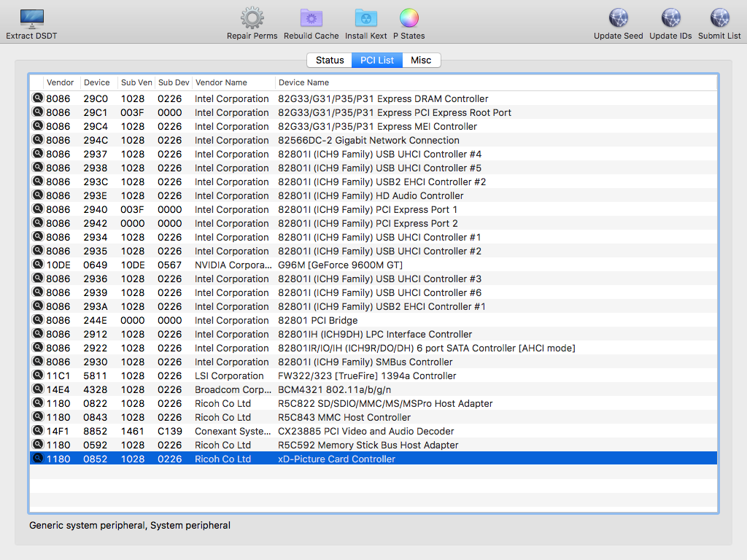Click the magnifier icon on the R5C822 Host Adapter row

point(38,402)
